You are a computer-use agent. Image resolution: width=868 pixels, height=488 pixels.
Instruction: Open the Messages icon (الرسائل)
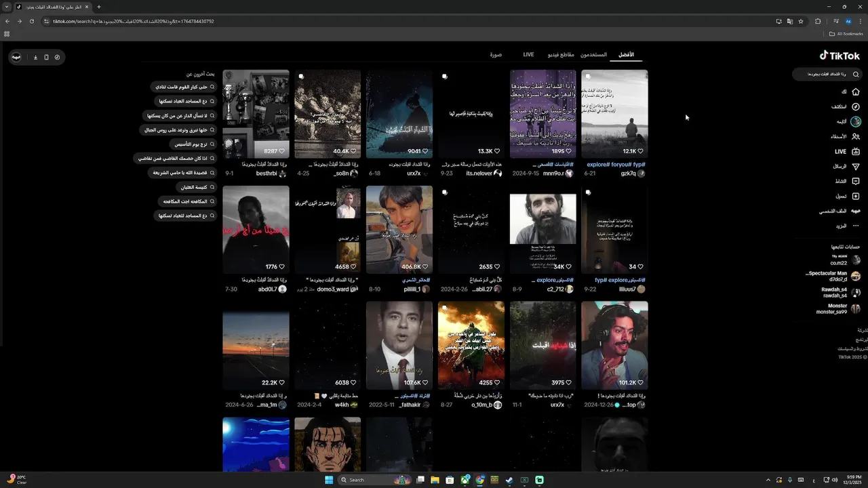(856, 166)
